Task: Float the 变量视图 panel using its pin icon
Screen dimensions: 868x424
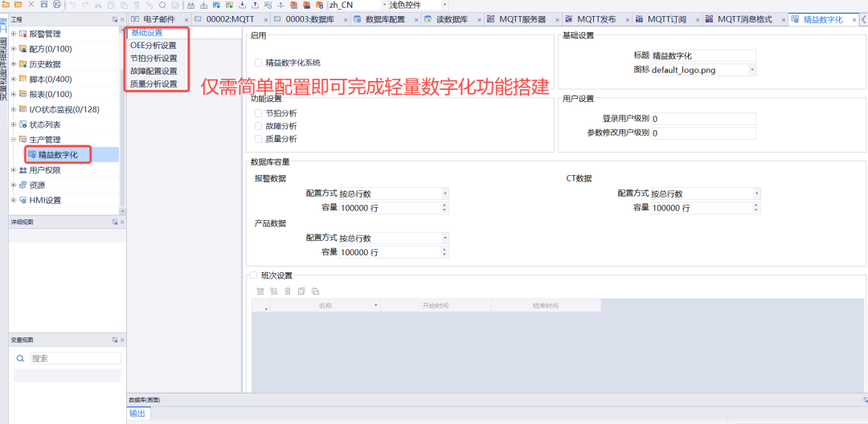Action: pos(115,340)
